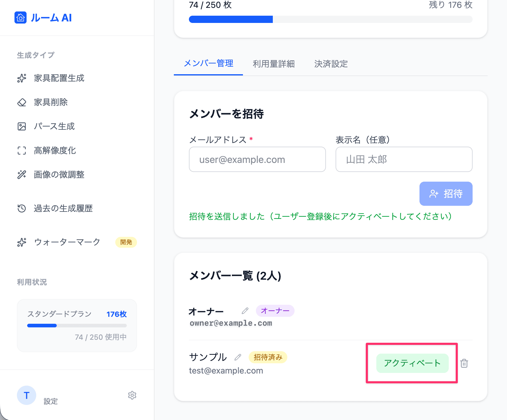Click the image icon for パース生成
Viewport: 507px width, 420px height.
click(22, 126)
